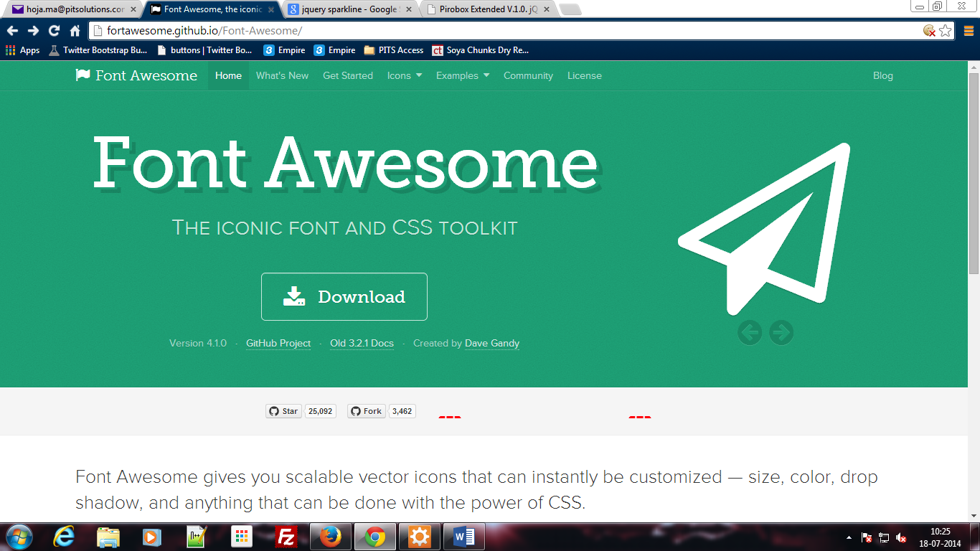Open the 3,462 forks count
Viewport: 980px width, 551px height.
click(402, 411)
